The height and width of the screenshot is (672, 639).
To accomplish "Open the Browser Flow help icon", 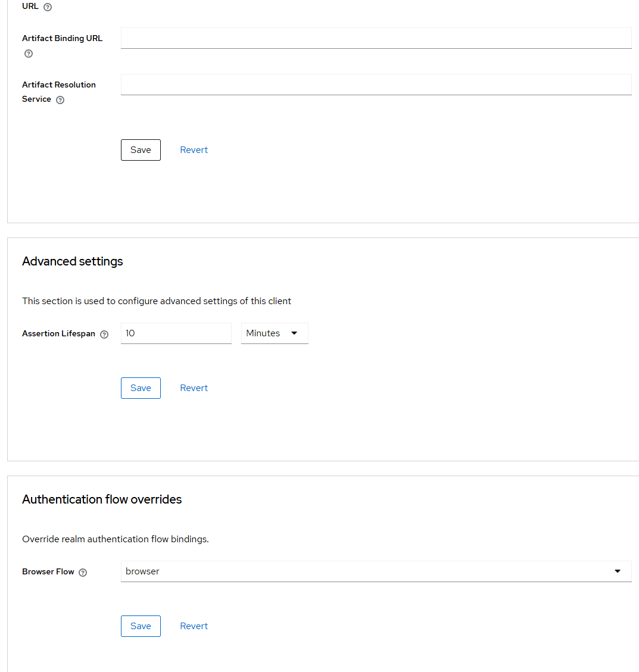I will 83,573.
